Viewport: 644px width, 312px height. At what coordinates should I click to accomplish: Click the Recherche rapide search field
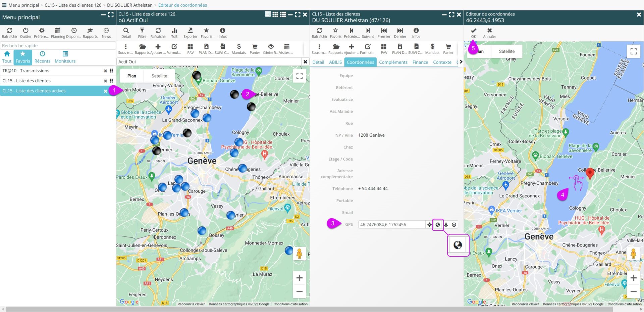coord(58,46)
